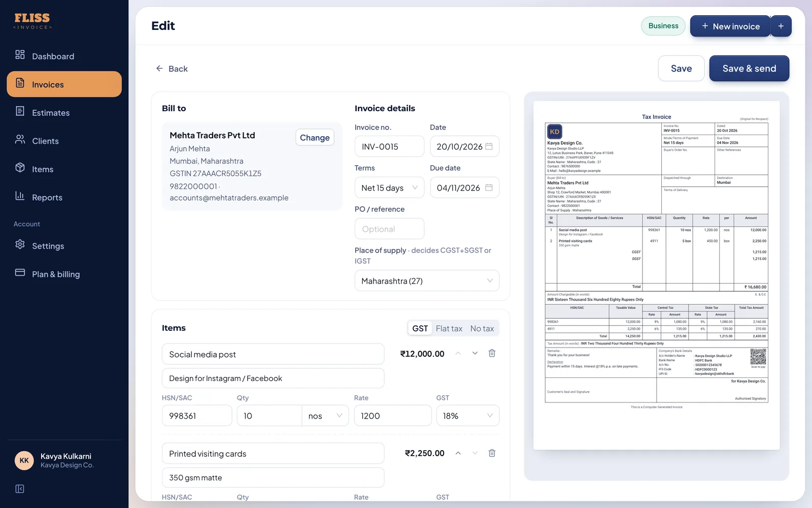Screen dimensions: 812x508
Task: Open Place of supply Maharashtra dropdown
Action: pos(427,281)
